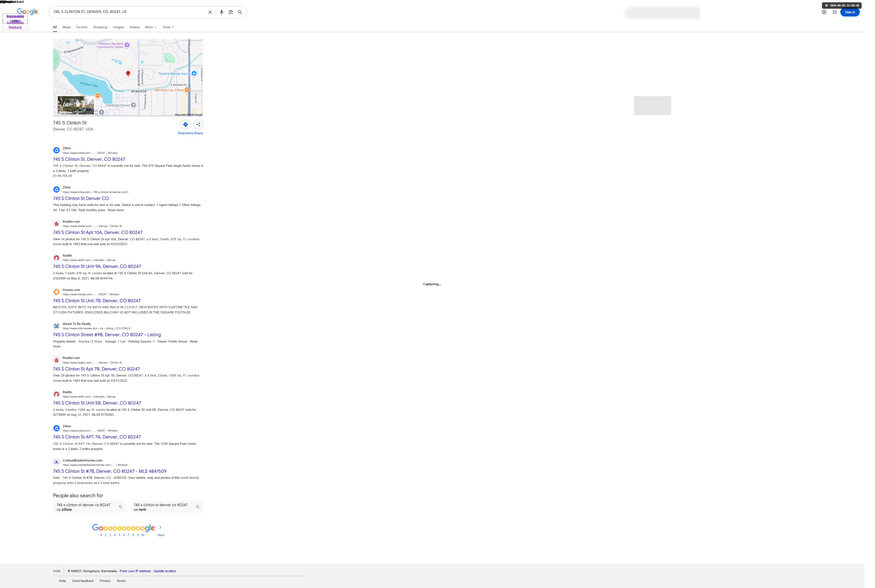Go to results page 2
The image size is (875, 588).
tap(106, 536)
